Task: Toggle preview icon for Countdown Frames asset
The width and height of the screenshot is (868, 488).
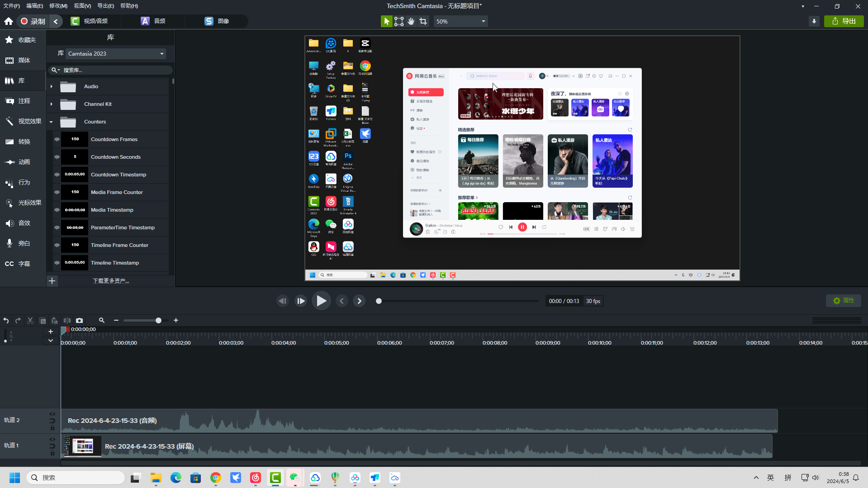Action: point(57,139)
